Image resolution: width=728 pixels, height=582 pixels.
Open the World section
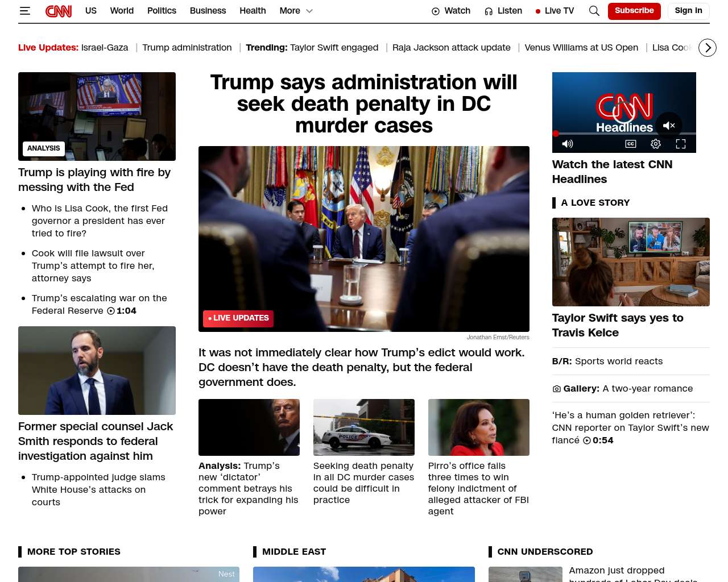coord(122,11)
